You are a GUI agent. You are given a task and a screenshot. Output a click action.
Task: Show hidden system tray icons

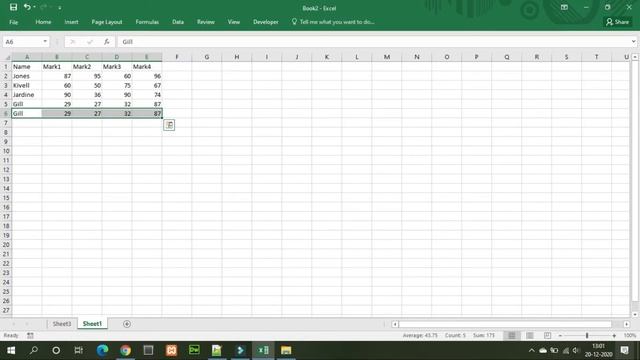[x=531, y=350]
